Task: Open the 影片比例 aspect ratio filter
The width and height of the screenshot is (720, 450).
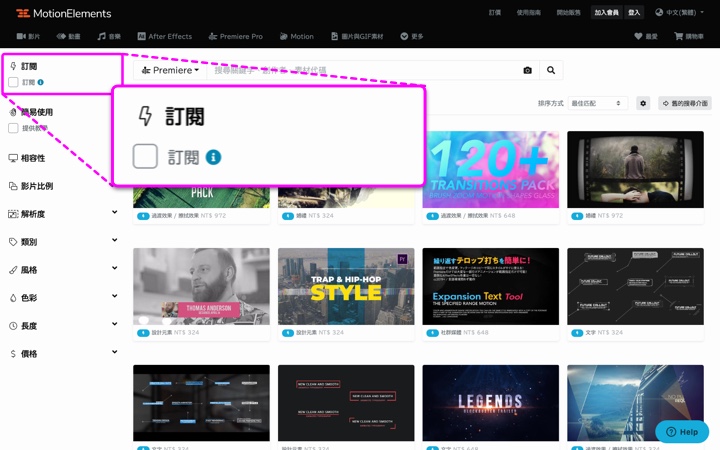Action: (31, 186)
